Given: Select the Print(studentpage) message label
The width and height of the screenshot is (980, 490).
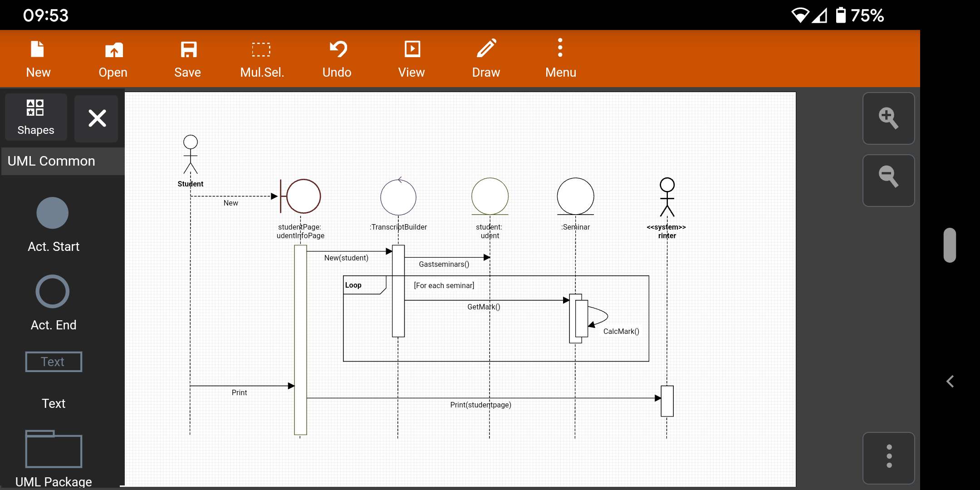Looking at the screenshot, I should (x=480, y=405).
